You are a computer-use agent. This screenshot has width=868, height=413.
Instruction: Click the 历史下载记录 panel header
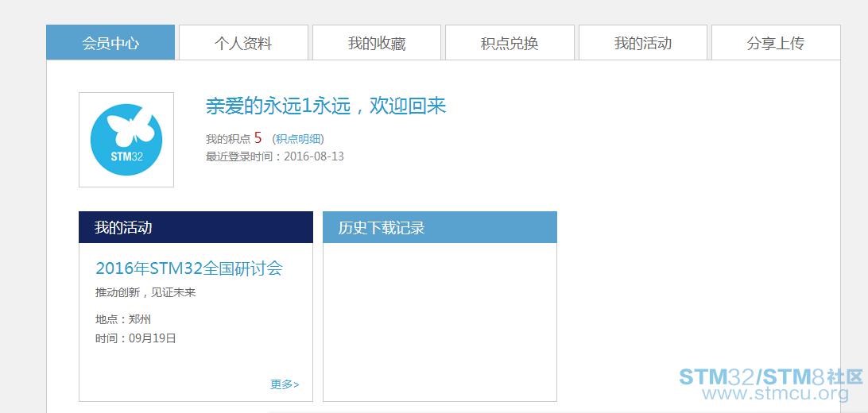pyautogui.click(x=440, y=227)
